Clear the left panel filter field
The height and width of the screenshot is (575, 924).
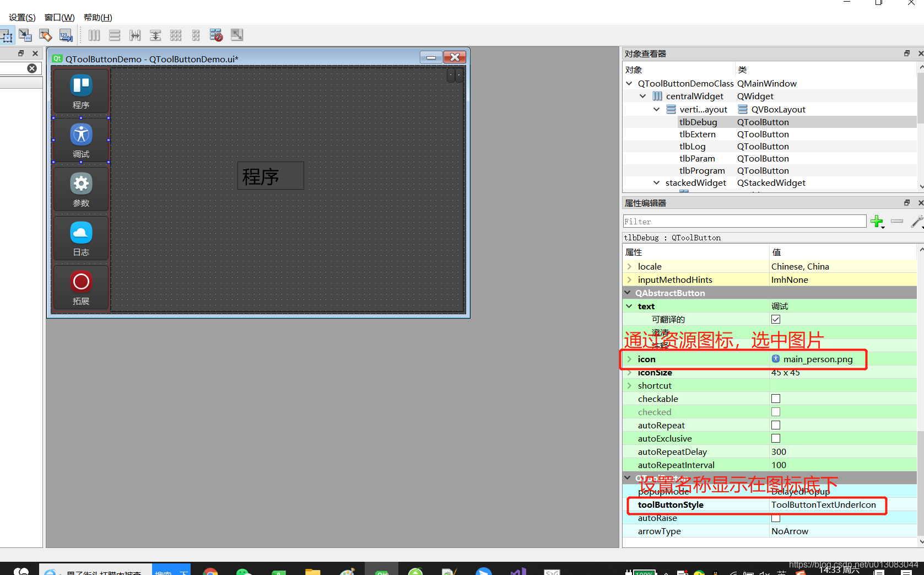[32, 68]
